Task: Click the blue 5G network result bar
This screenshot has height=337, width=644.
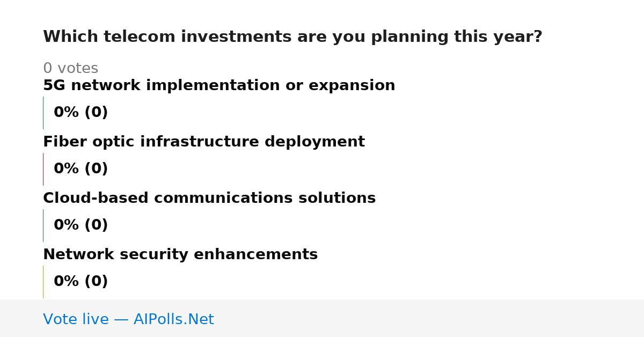Action: (43, 113)
